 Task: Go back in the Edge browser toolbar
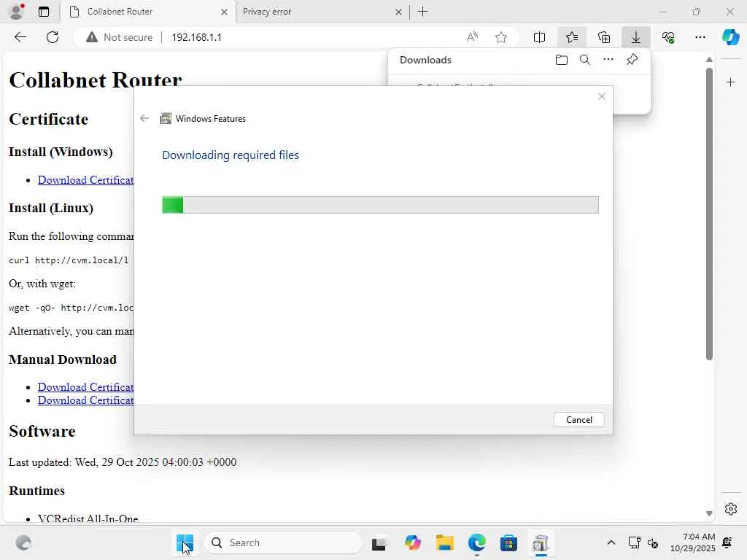pos(20,37)
